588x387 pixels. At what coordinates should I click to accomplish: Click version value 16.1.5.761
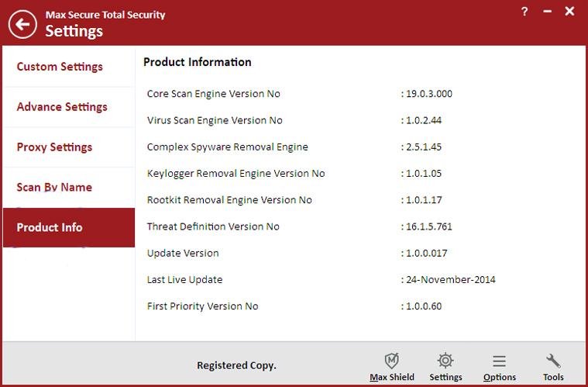[429, 226]
